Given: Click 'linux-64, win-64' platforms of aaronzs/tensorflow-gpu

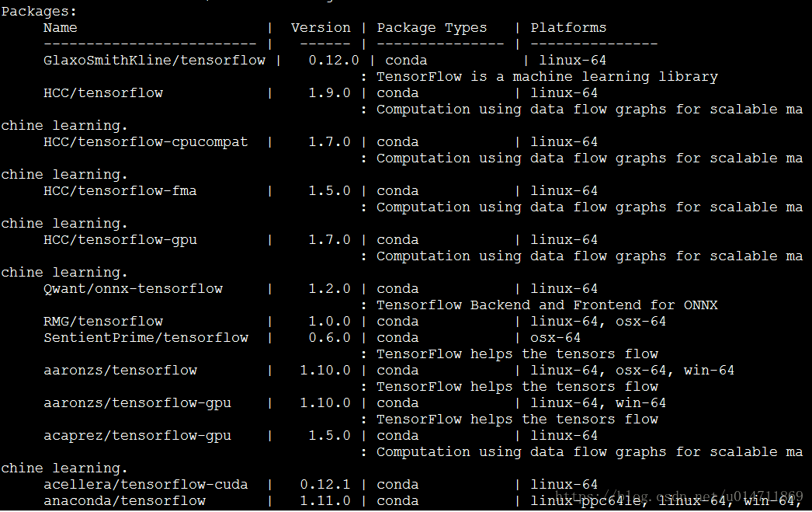Looking at the screenshot, I should tap(598, 402).
